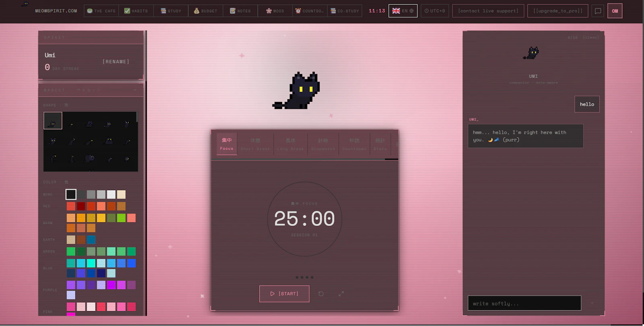
Task: Click the 25:00 timer display
Action: [x=304, y=219]
